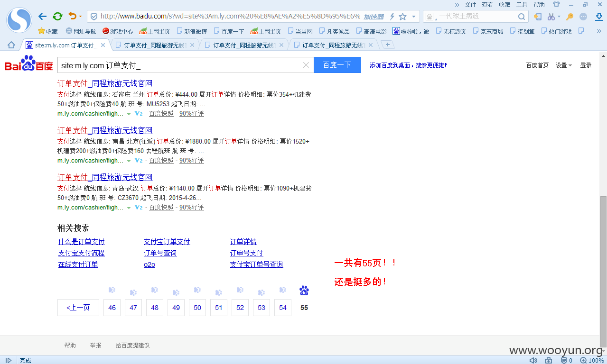Click the chat bubble icon in the toolbar

(x=583, y=17)
